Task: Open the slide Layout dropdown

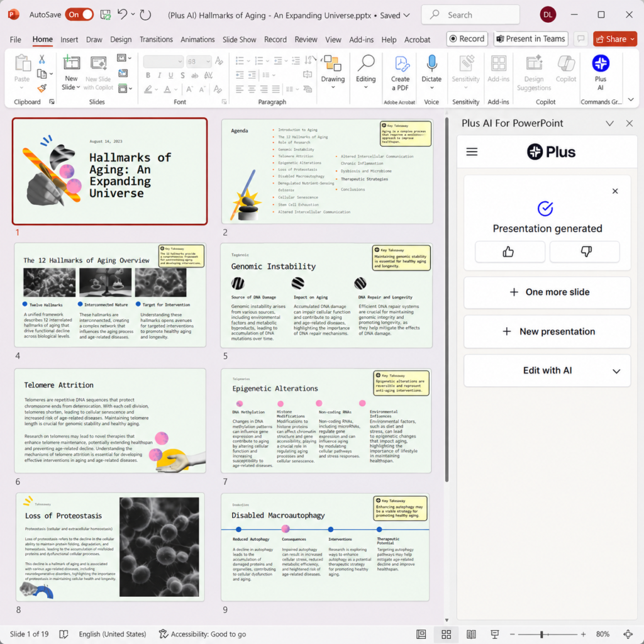Action: point(124,58)
